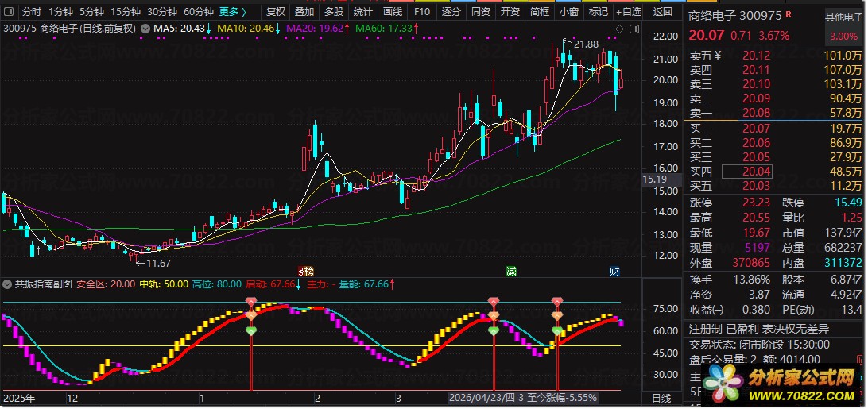Click the 返回 button
Image resolution: width=868 pixels, height=409 pixels.
[x=663, y=12]
